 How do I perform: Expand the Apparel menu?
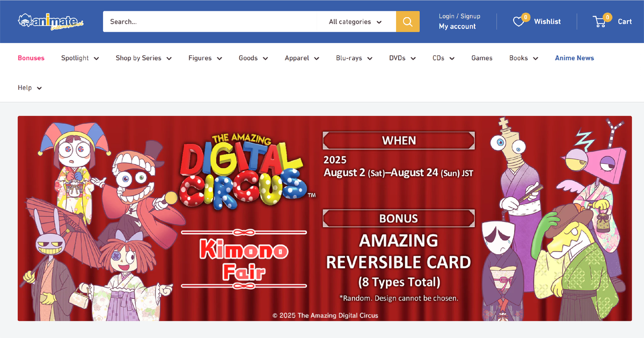tap(302, 58)
